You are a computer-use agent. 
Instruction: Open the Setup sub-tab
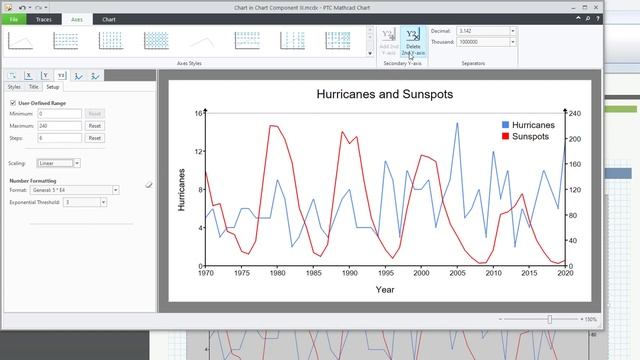click(53, 87)
